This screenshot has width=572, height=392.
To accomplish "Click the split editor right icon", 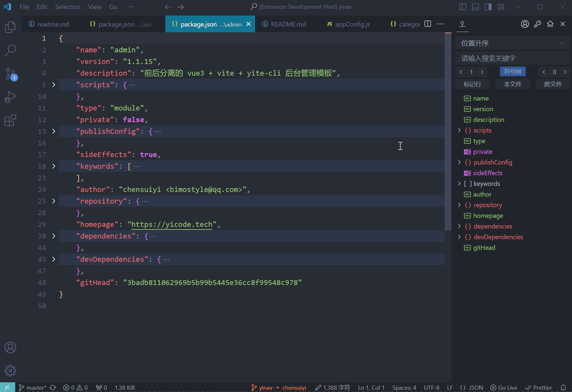I will pyautogui.click(x=427, y=24).
